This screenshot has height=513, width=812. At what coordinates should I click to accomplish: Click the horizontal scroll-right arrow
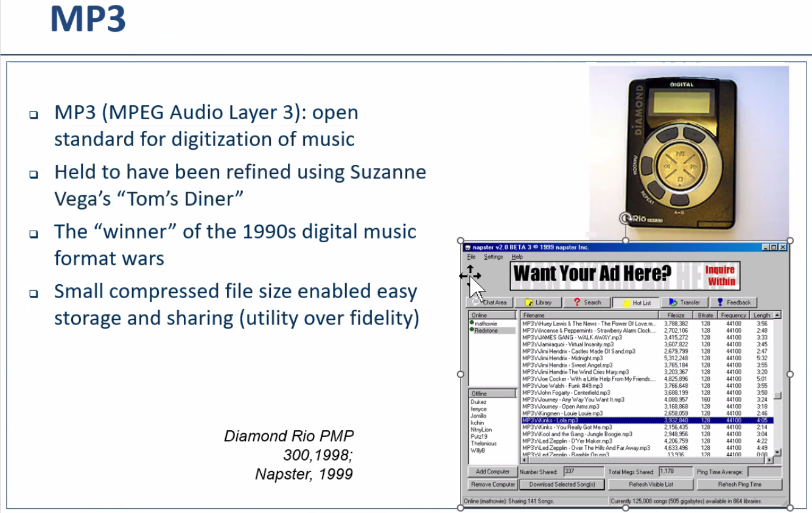click(770, 459)
